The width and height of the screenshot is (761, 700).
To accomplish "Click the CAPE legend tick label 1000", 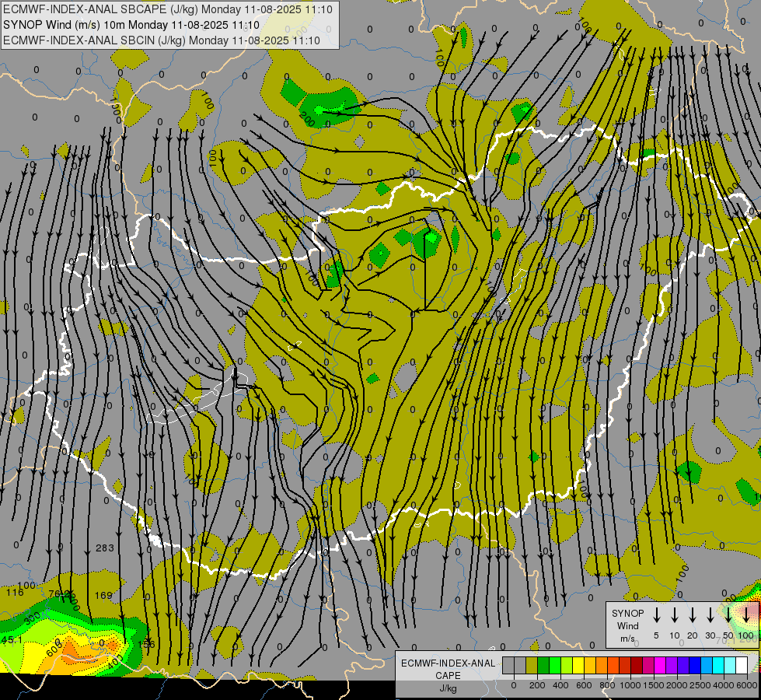I will click(630, 685).
